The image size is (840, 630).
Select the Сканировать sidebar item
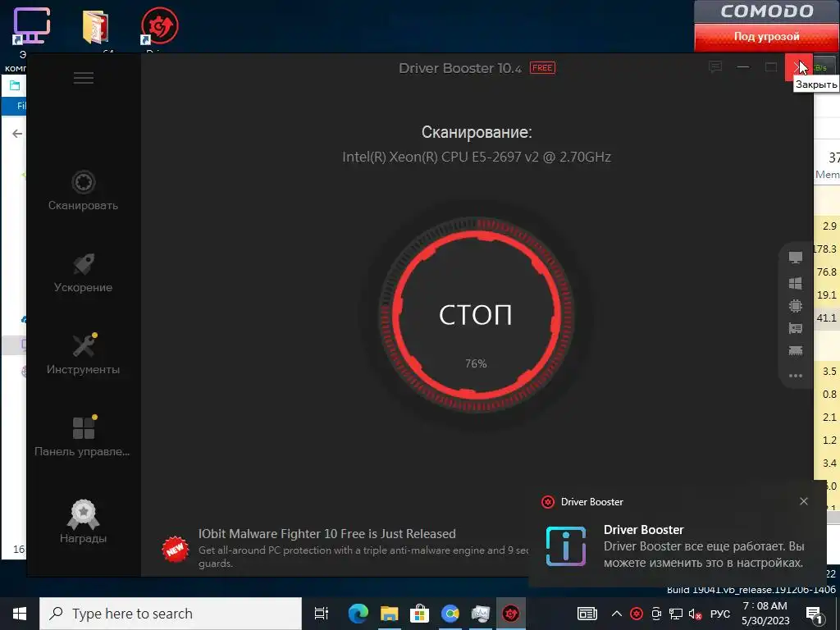tap(83, 190)
